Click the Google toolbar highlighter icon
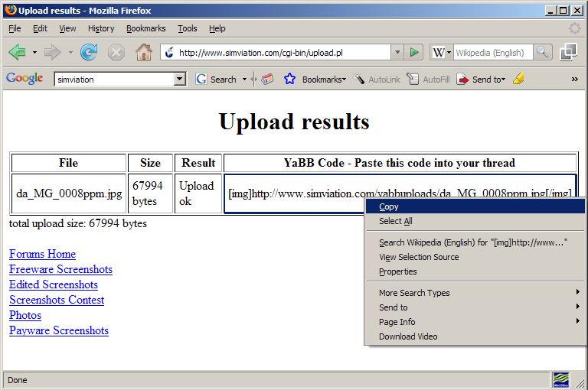Image resolution: width=588 pixels, height=390 pixels. 518,79
